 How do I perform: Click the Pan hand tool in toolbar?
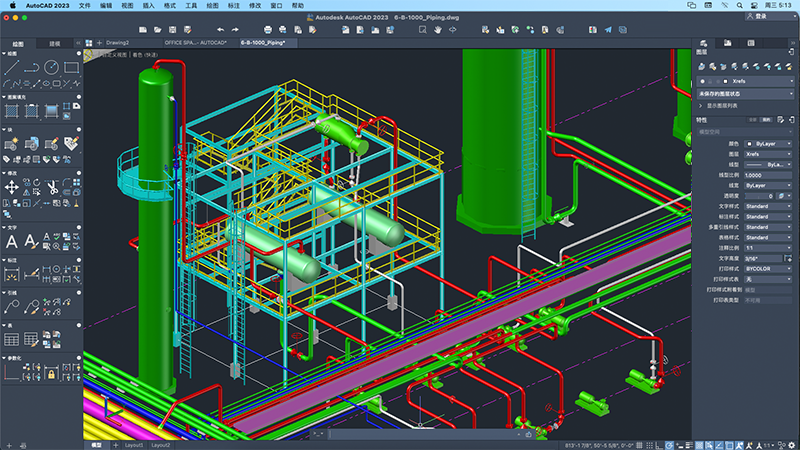pyautogui.click(x=437, y=30)
